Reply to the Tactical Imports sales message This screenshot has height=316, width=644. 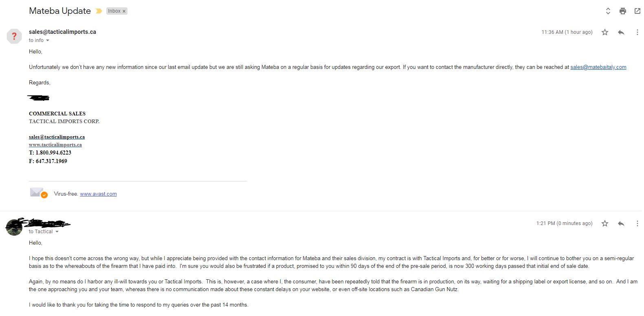621,32
